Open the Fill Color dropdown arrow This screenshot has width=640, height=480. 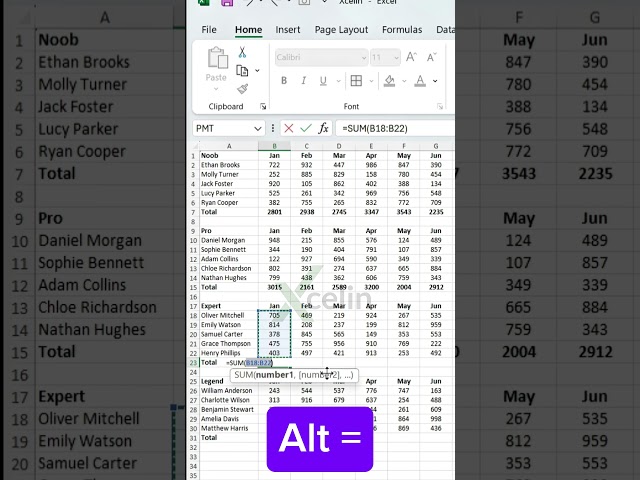[x=404, y=81]
